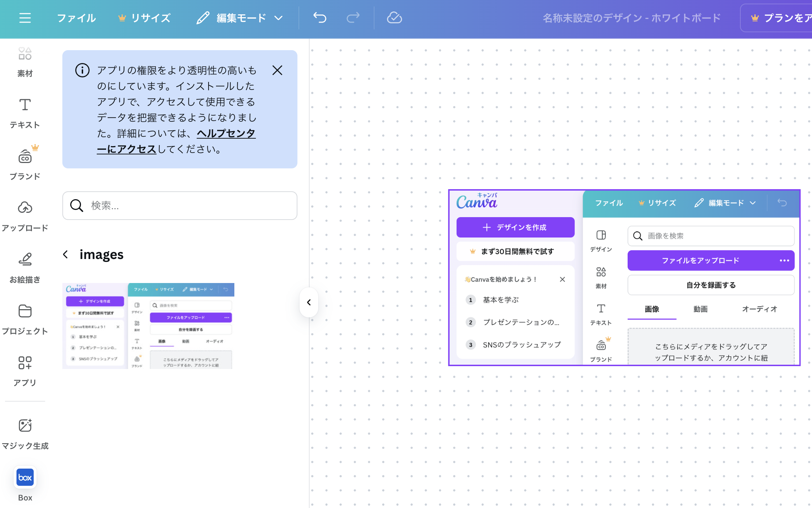
Task: Click the magnifier icon in search field
Action: pyautogui.click(x=76, y=206)
